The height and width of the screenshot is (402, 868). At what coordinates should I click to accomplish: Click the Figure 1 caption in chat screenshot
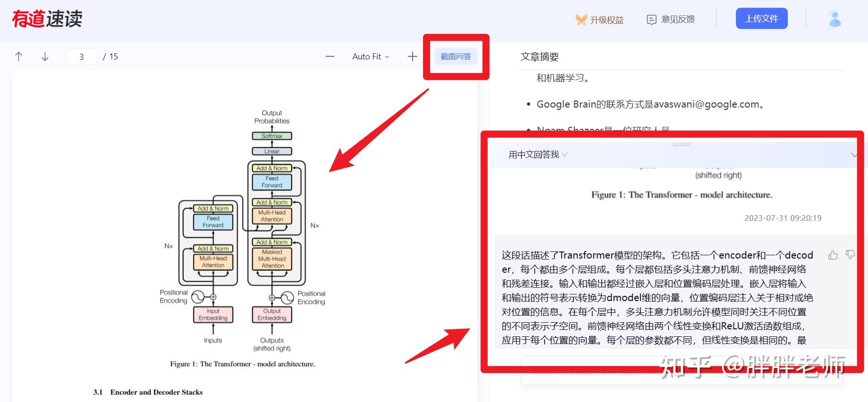click(682, 195)
